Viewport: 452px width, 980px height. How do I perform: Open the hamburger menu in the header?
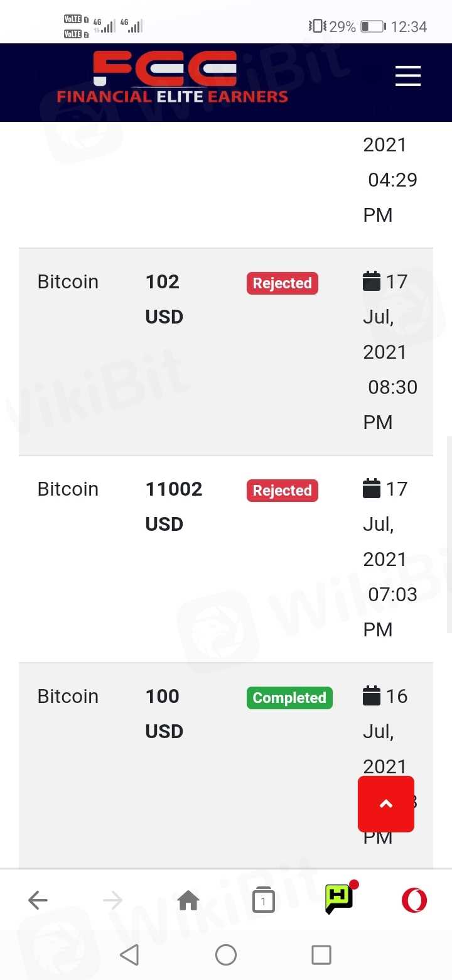407,77
